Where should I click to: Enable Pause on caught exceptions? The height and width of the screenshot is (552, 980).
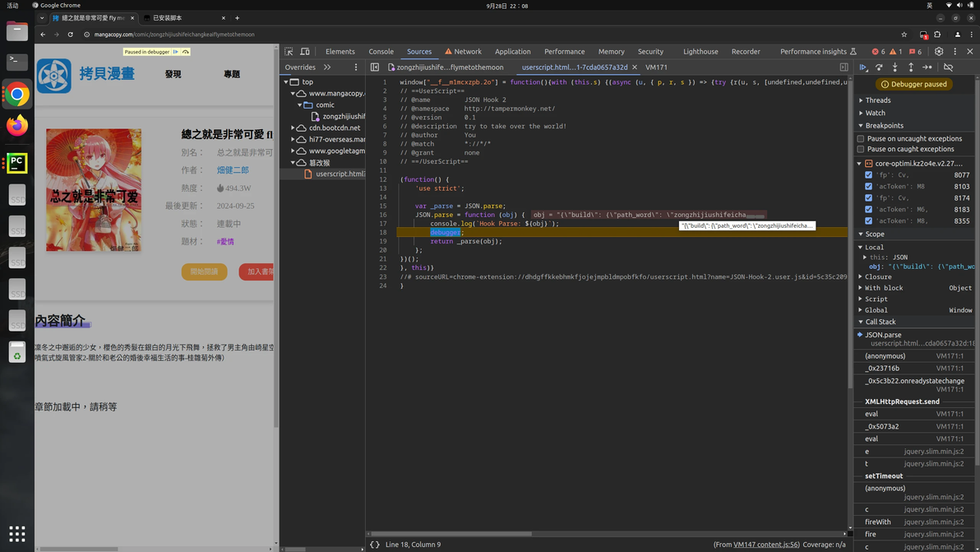[x=861, y=150]
